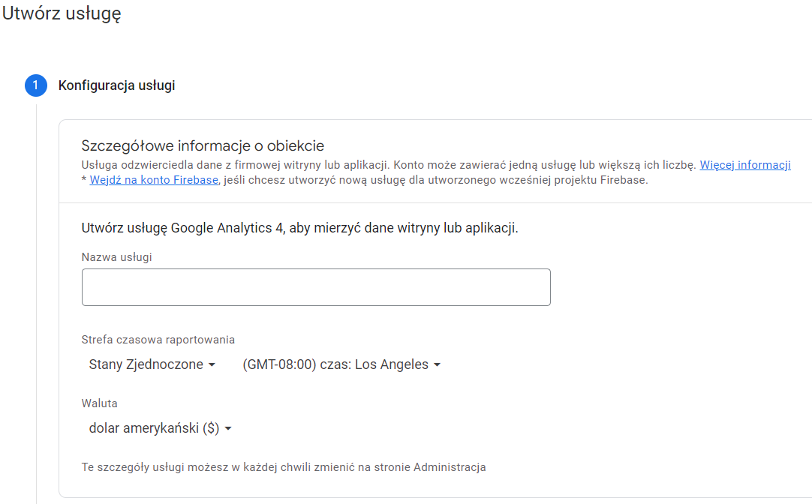Click the caret next to dolar amerykański

click(x=228, y=428)
